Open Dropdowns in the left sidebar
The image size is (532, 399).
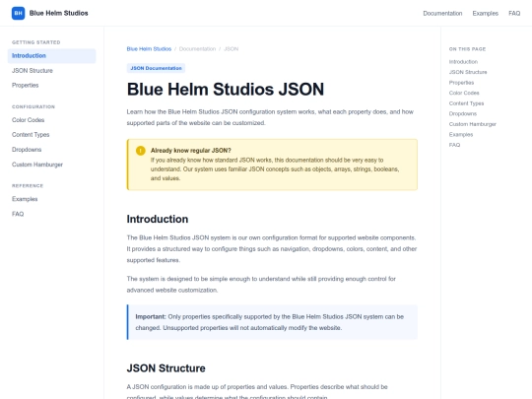(x=52, y=150)
